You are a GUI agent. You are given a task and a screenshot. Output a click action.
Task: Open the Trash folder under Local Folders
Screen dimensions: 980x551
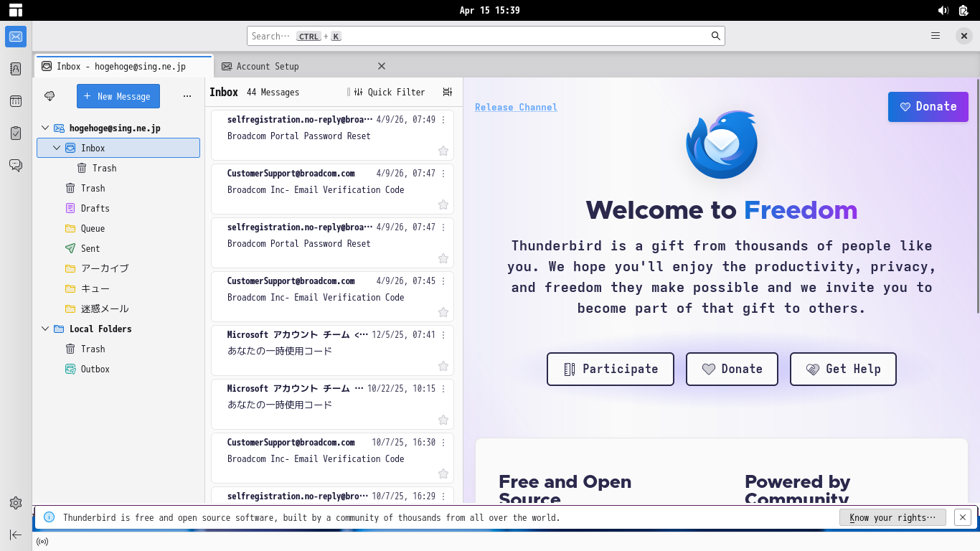coord(118,349)
